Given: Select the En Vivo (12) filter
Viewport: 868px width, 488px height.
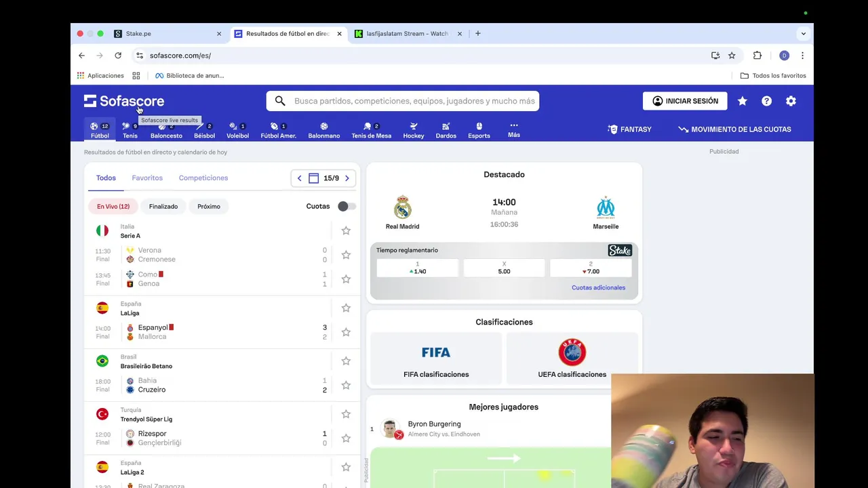Looking at the screenshot, I should pos(113,206).
